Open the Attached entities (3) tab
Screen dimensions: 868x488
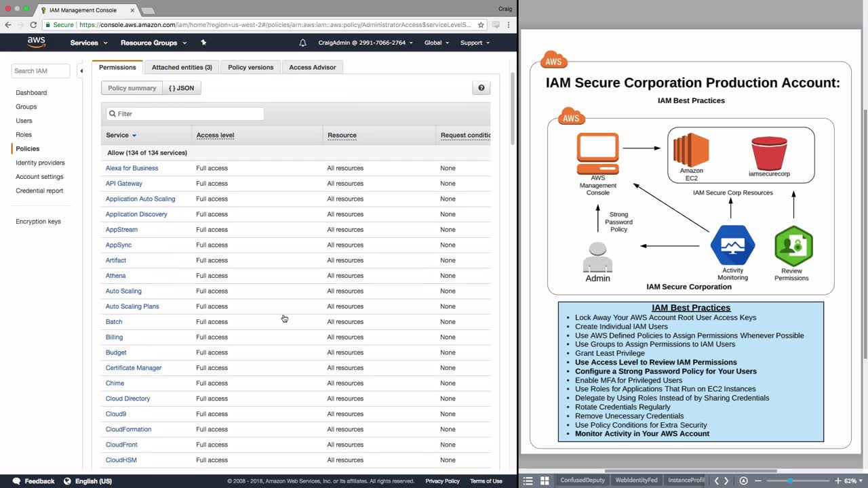[x=182, y=67]
